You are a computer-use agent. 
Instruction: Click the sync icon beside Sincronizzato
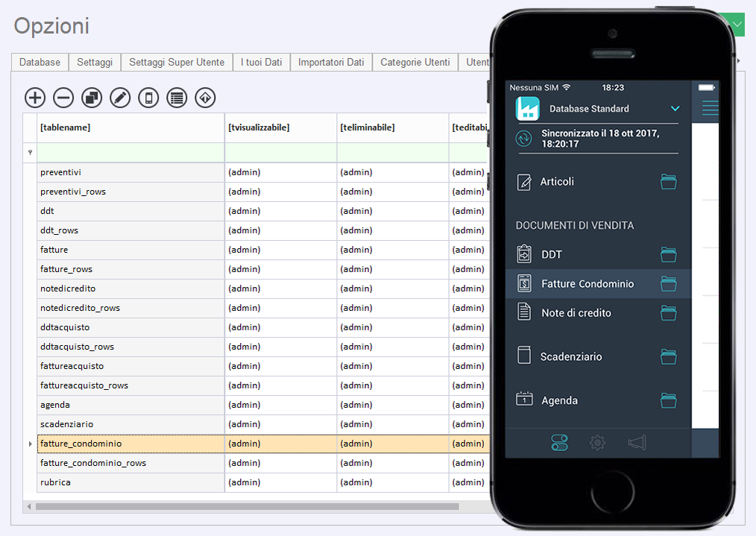click(x=524, y=139)
